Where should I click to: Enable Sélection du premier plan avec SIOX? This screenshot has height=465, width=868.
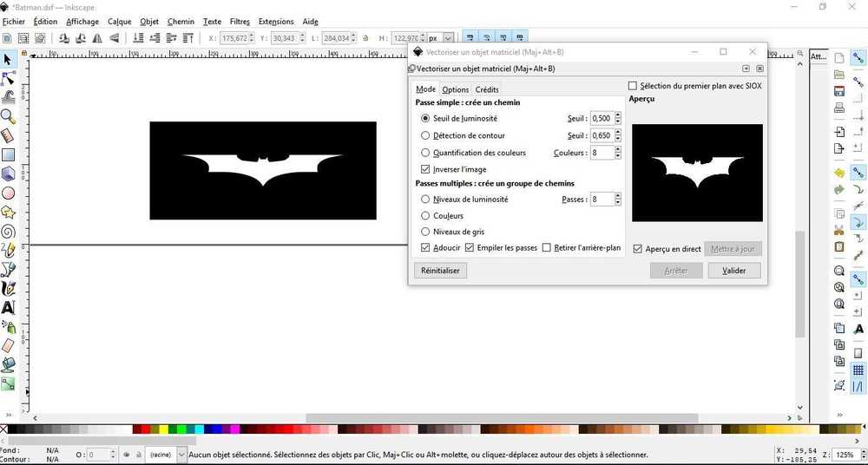[x=633, y=87]
